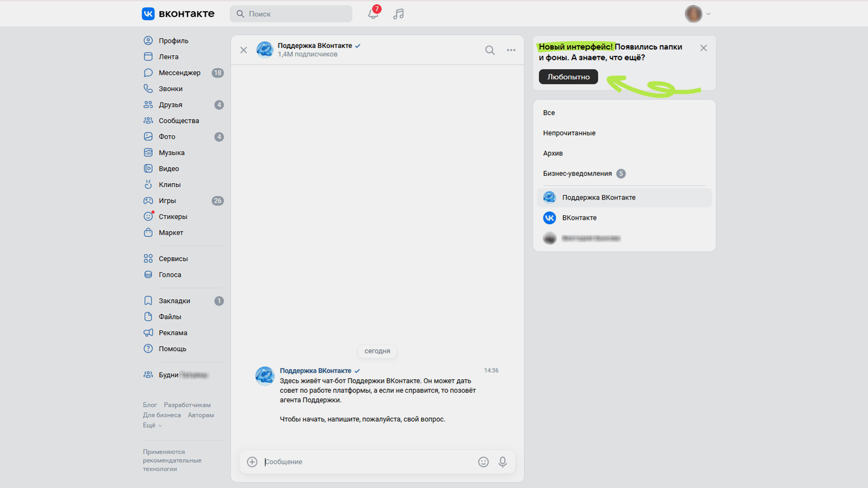Viewport: 868px width, 488px height.
Task: Click the VK logo in header
Action: pos(178,14)
